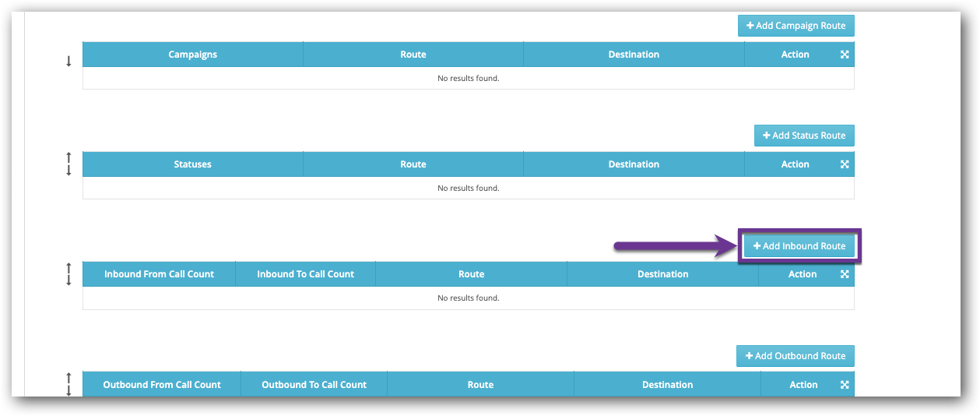Image resolution: width=980 pixels, height=416 pixels.
Task: Move the Outbound section up with arrow
Action: click(68, 378)
